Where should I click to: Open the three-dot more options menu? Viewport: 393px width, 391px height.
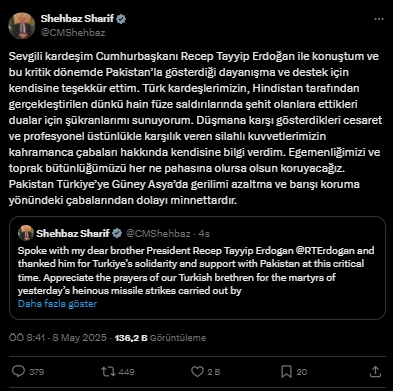click(379, 19)
